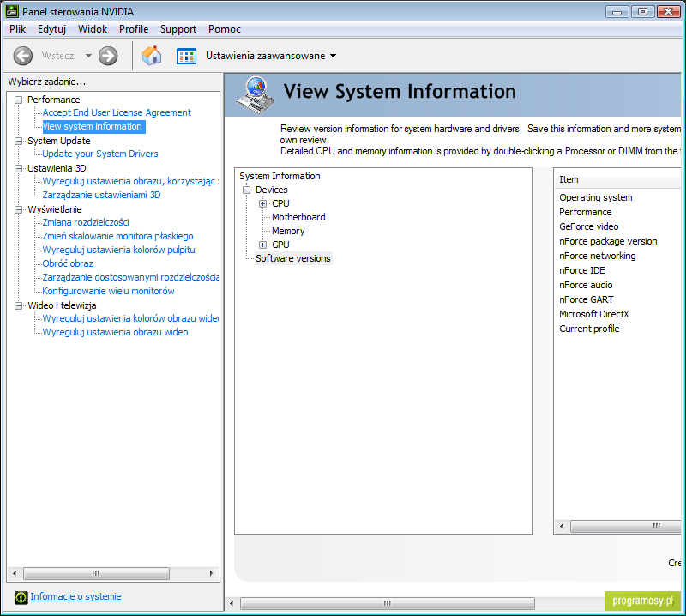Open Wyreguluj ustawienia obrazu, korzystając task

point(130,181)
